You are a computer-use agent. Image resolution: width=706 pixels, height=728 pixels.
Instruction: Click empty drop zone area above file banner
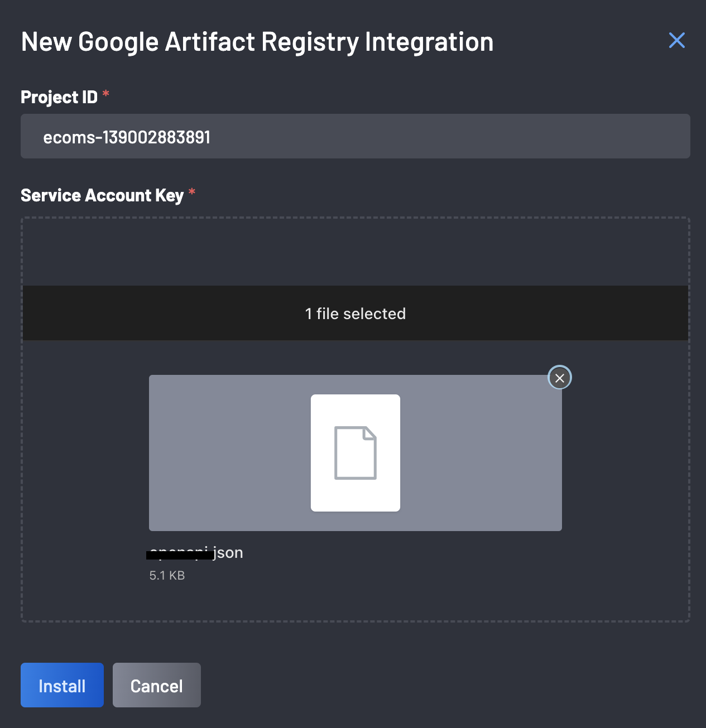click(355, 252)
